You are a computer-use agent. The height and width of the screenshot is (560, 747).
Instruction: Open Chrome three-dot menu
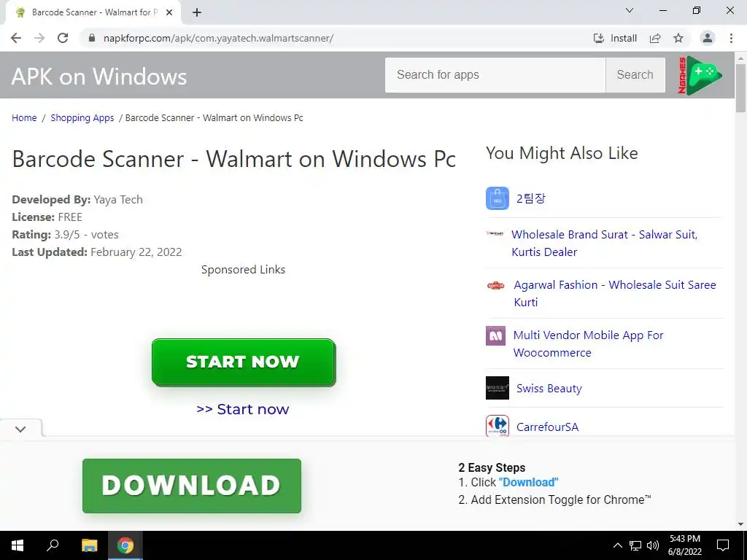coord(731,38)
